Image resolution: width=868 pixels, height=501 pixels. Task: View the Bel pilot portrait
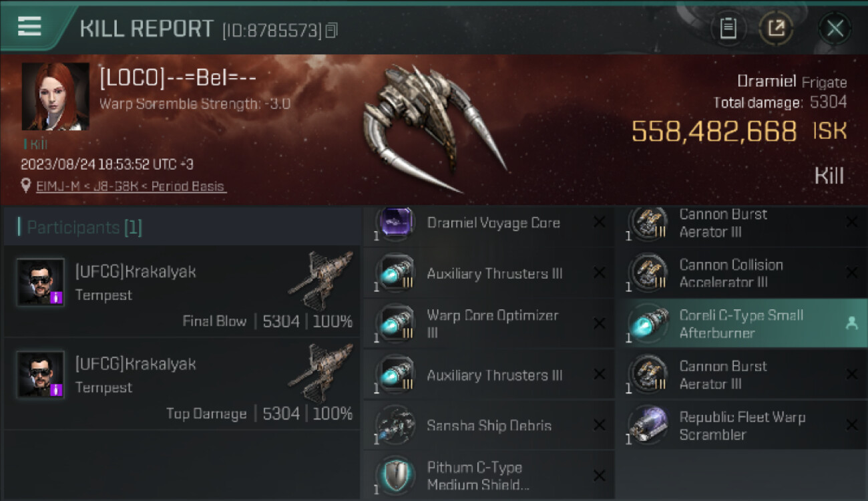tap(55, 97)
